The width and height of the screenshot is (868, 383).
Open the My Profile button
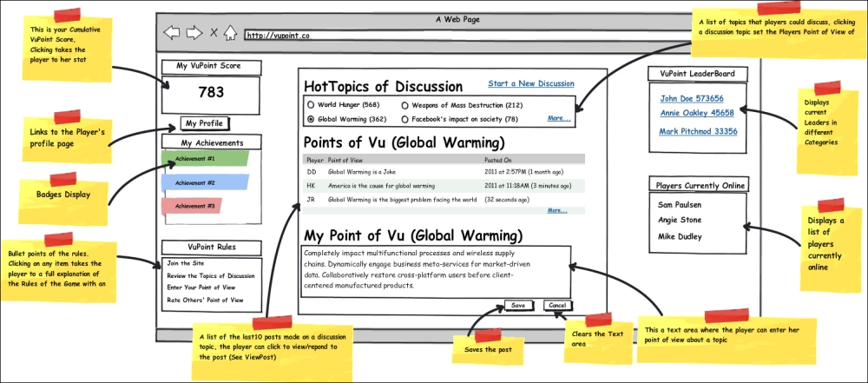tap(205, 123)
